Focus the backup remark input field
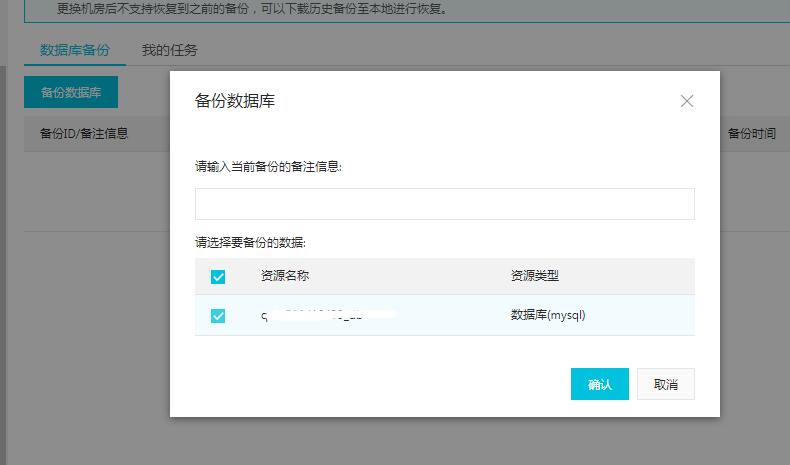Image resolution: width=790 pixels, height=465 pixels. click(444, 204)
